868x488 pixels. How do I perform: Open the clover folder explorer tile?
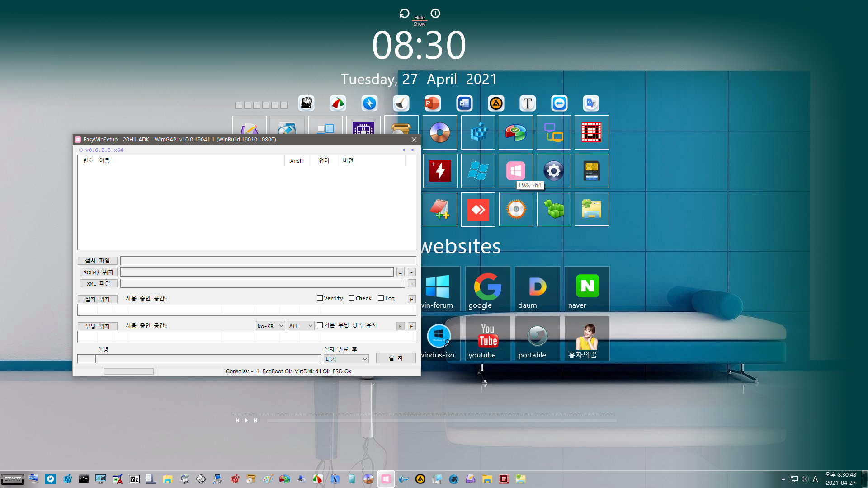click(592, 209)
